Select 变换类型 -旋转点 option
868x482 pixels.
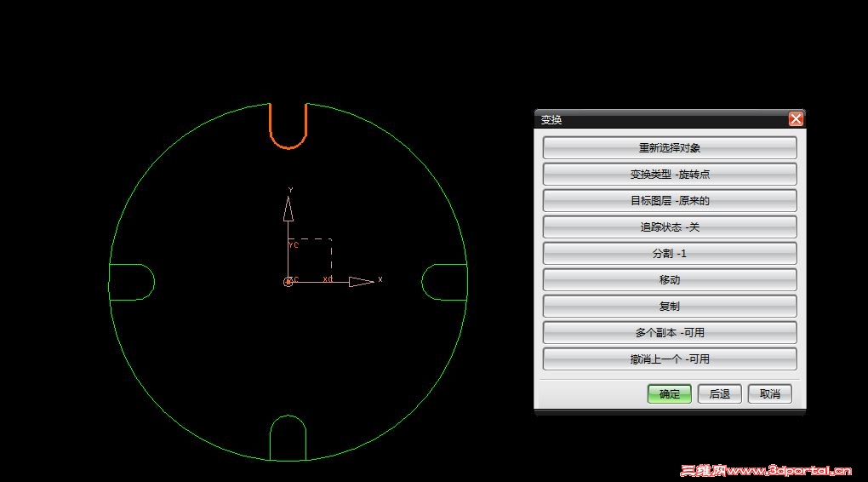point(669,174)
